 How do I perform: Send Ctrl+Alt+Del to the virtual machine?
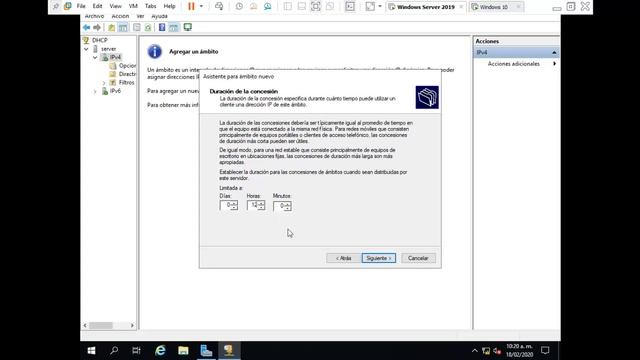(x=219, y=6)
